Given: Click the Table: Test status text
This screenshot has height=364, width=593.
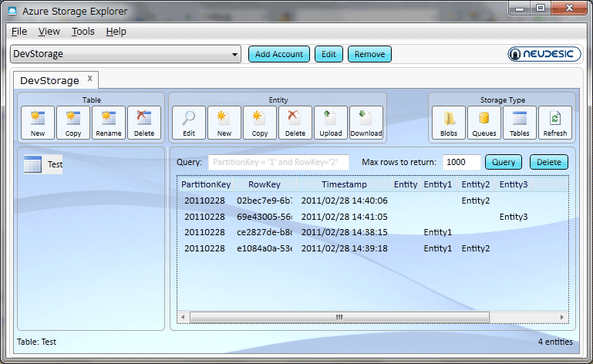Looking at the screenshot, I should click(36, 342).
